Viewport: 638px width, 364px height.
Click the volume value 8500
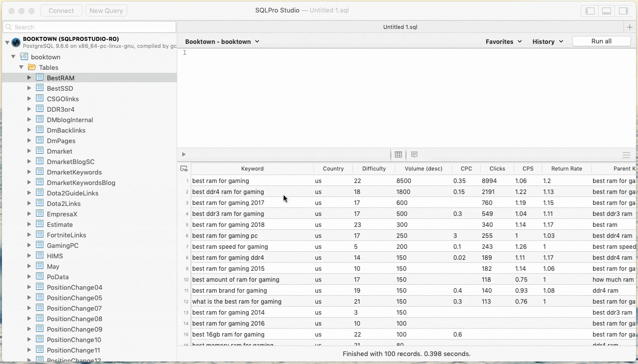(x=403, y=181)
